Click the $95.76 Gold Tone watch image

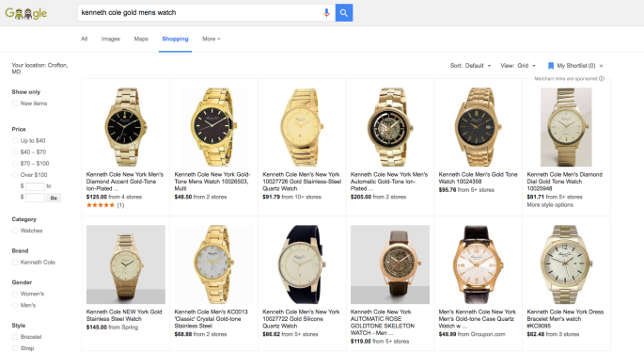[x=479, y=126]
